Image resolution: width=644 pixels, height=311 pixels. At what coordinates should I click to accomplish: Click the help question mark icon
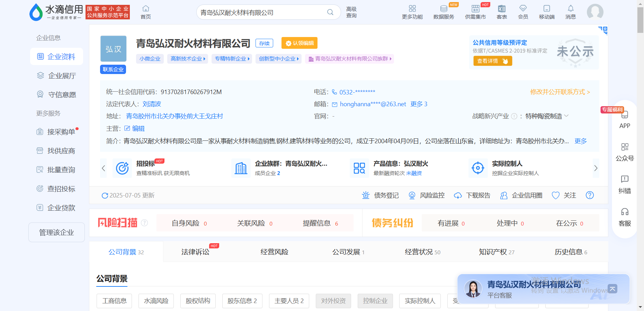click(x=590, y=195)
